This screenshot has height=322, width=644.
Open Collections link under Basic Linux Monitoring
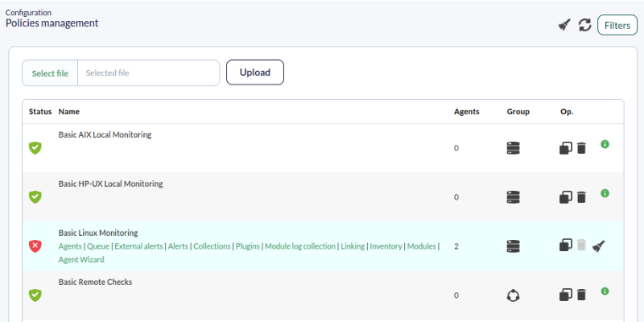[212, 246]
